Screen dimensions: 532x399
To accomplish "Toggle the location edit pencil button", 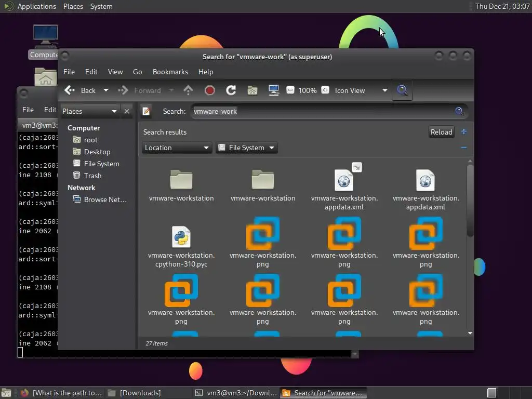I will click(x=146, y=111).
